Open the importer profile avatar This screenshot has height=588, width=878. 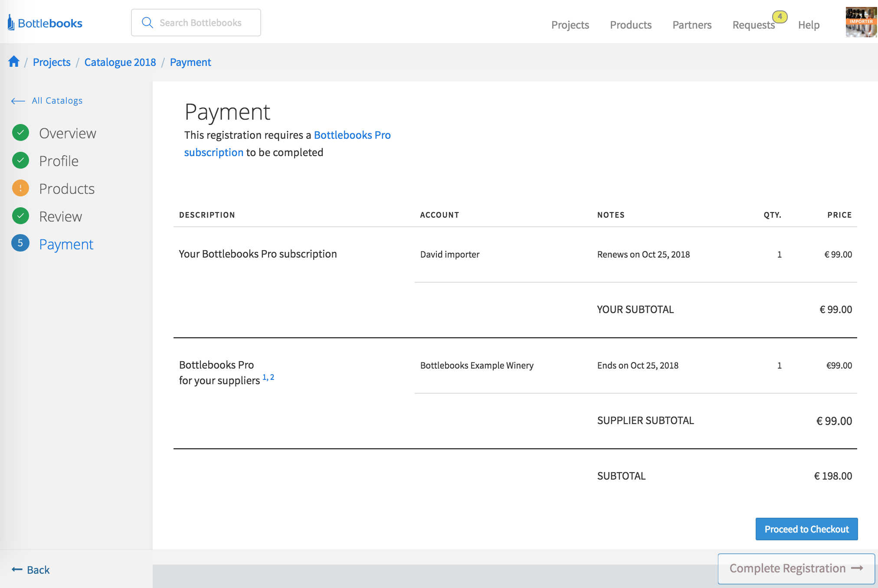pyautogui.click(x=861, y=23)
